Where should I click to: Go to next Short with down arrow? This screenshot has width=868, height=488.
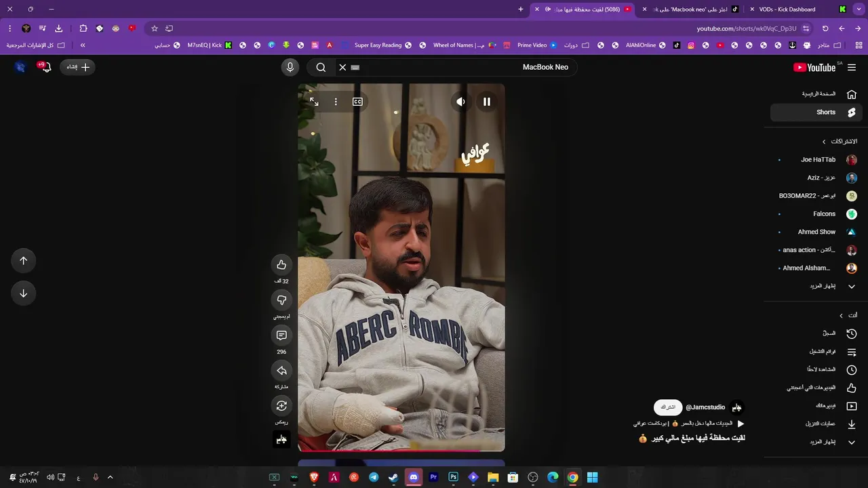pos(23,293)
